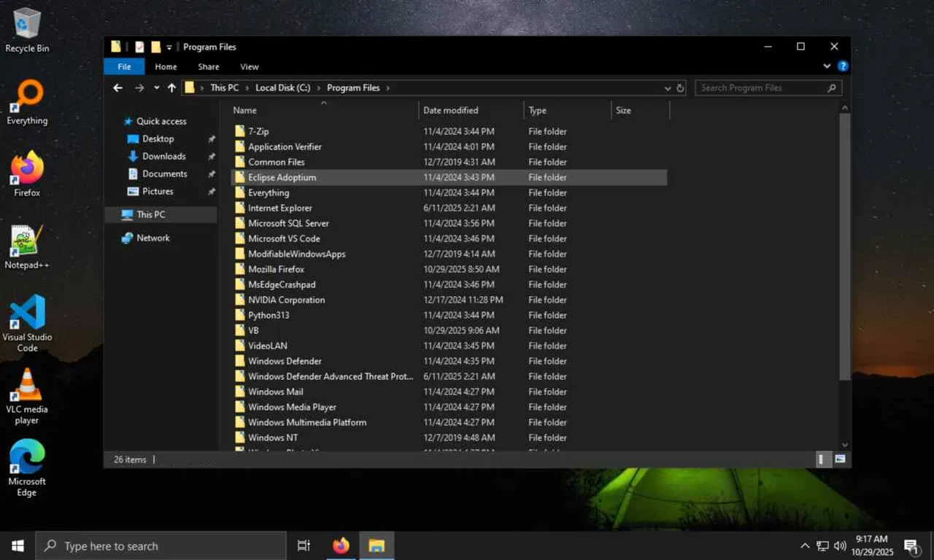
Task: Navigate to This PC in the breadcrumb
Action: pyautogui.click(x=225, y=87)
